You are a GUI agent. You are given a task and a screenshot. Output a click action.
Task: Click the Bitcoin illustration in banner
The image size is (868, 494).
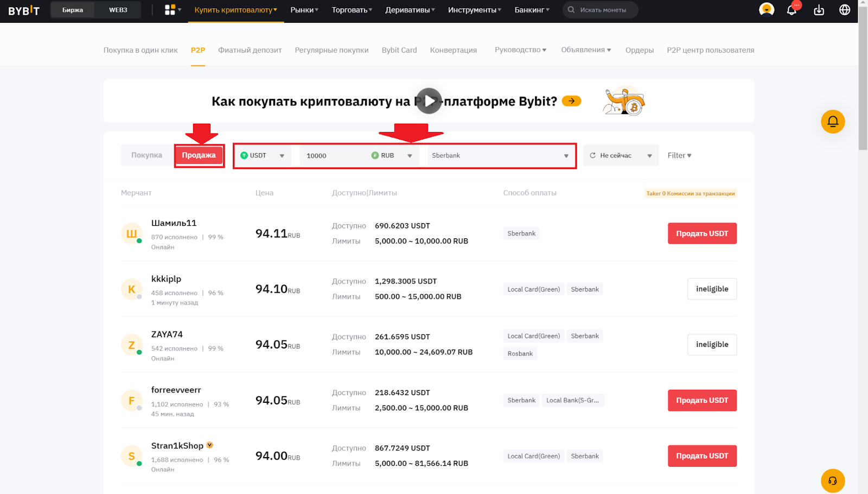point(624,101)
